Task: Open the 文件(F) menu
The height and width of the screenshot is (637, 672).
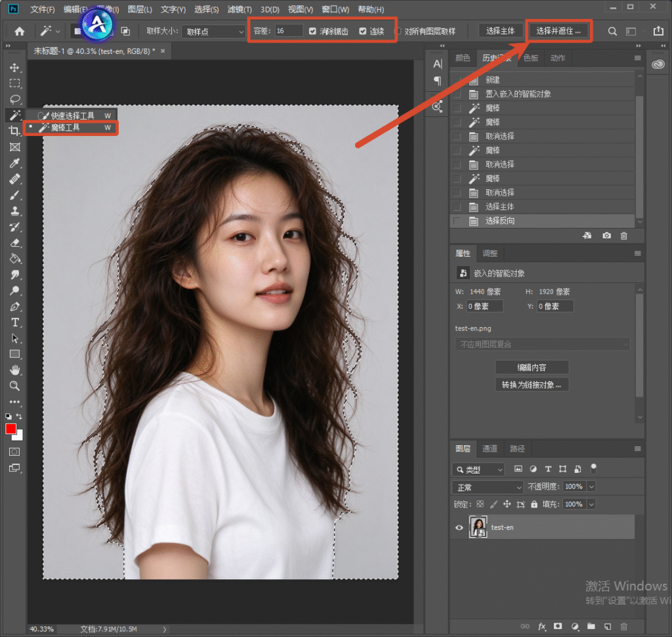Action: tap(43, 9)
